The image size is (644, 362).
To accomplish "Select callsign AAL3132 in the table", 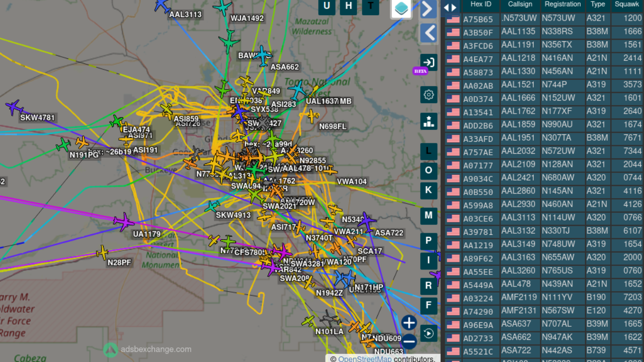I will pyautogui.click(x=518, y=232).
